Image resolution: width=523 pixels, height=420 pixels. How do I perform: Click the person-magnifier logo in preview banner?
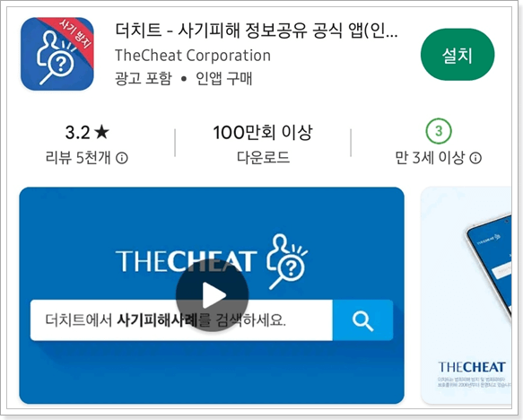coord(287,261)
